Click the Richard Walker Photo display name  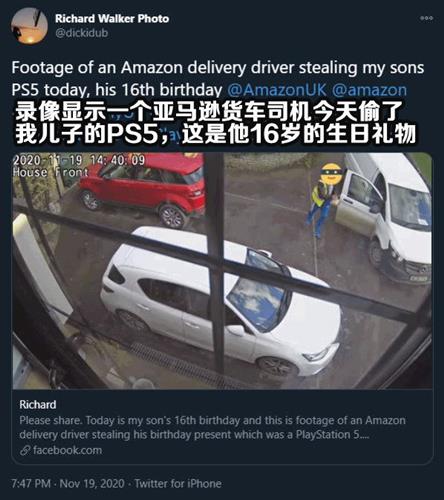coord(112,19)
